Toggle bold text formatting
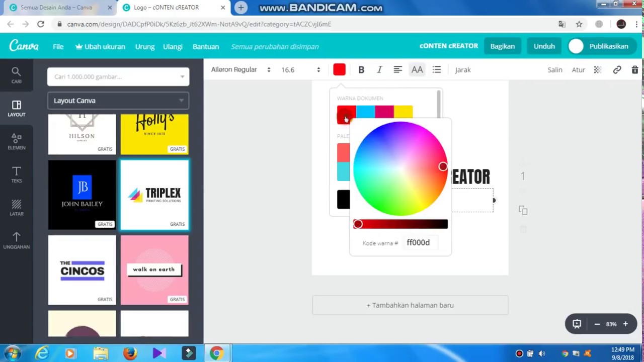This screenshot has width=644, height=362. coord(361,70)
